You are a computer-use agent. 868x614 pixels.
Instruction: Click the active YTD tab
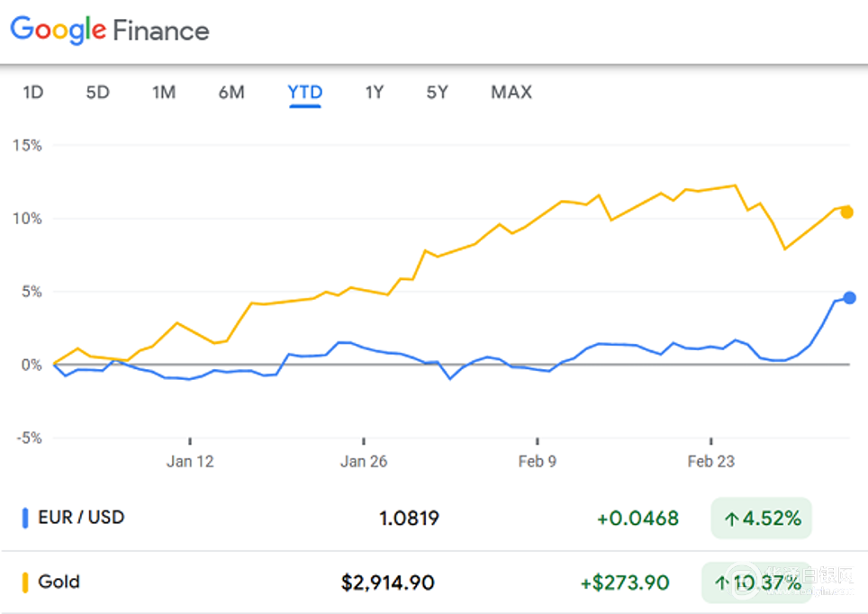pos(305,93)
